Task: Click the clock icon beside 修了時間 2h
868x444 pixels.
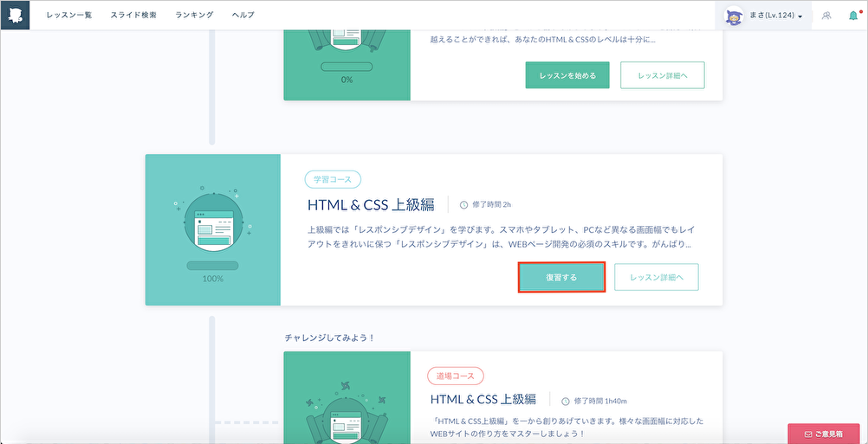Action: [463, 205]
